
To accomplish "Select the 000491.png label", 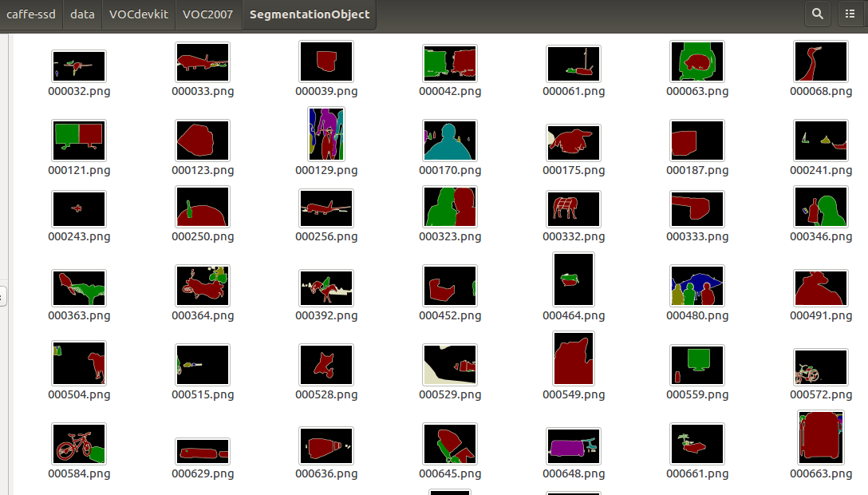I will click(820, 315).
